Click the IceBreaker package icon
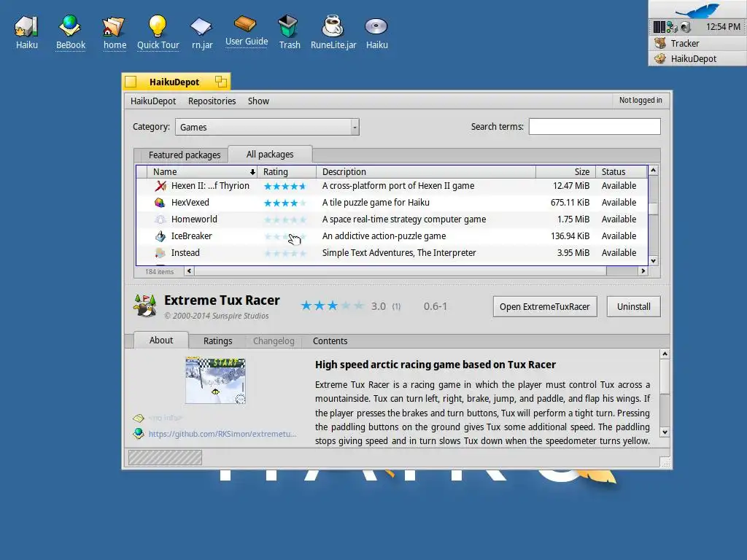Image resolution: width=747 pixels, height=560 pixels. (x=160, y=236)
